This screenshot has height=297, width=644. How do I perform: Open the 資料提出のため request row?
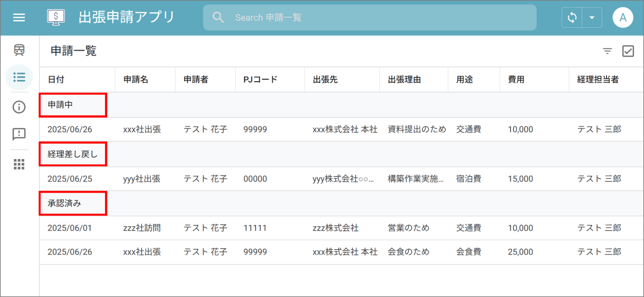click(x=341, y=129)
